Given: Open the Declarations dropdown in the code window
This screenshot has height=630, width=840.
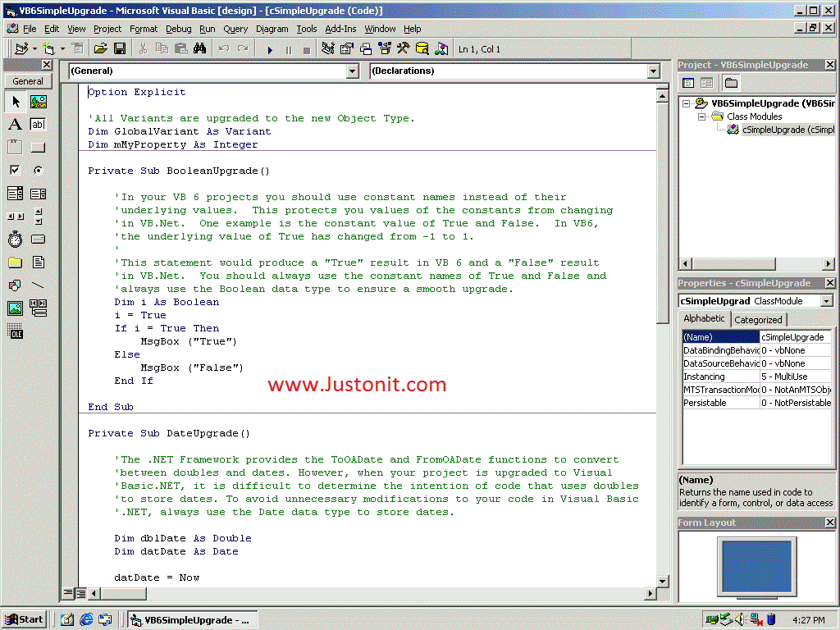Looking at the screenshot, I should (x=653, y=71).
